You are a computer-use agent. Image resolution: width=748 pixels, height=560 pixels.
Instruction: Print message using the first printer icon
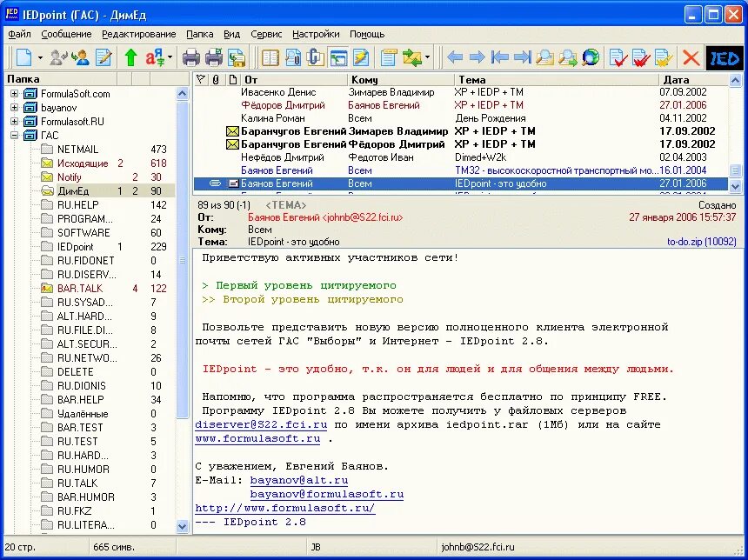pos(191,57)
